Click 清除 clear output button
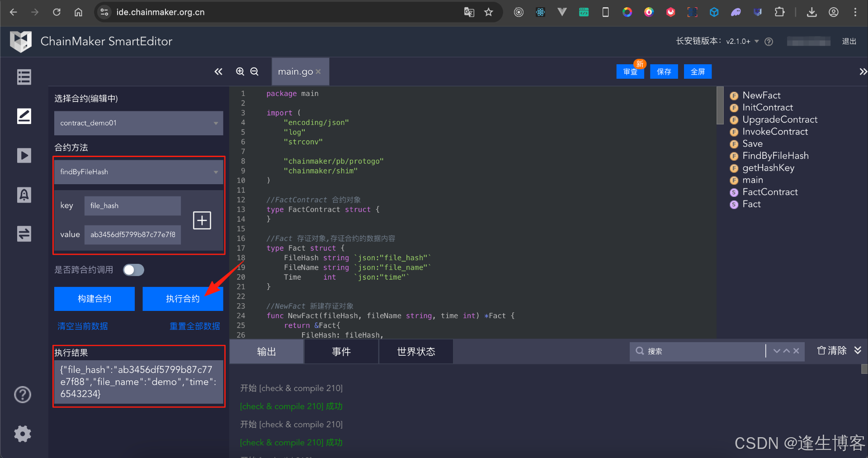Image resolution: width=868 pixels, height=458 pixels. pyautogui.click(x=832, y=350)
